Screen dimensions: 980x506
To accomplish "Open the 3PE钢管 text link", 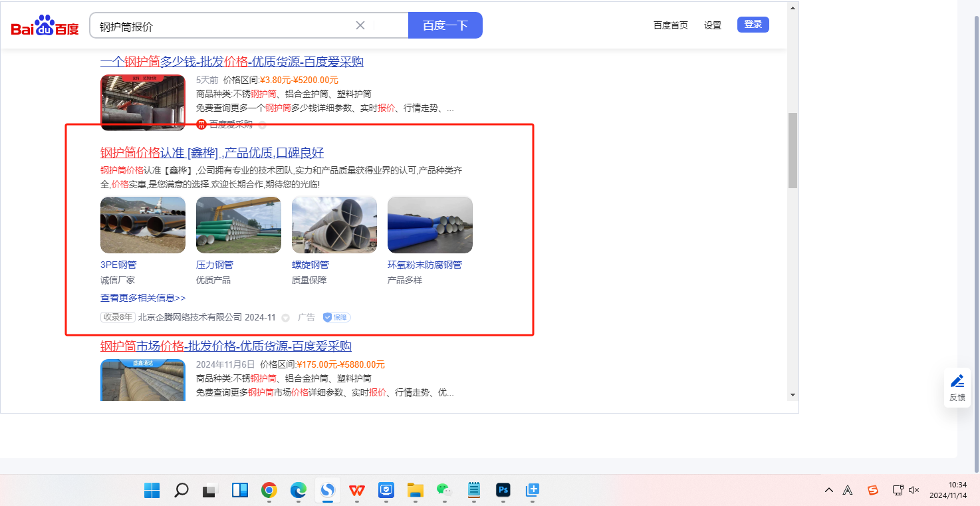I will click(118, 265).
